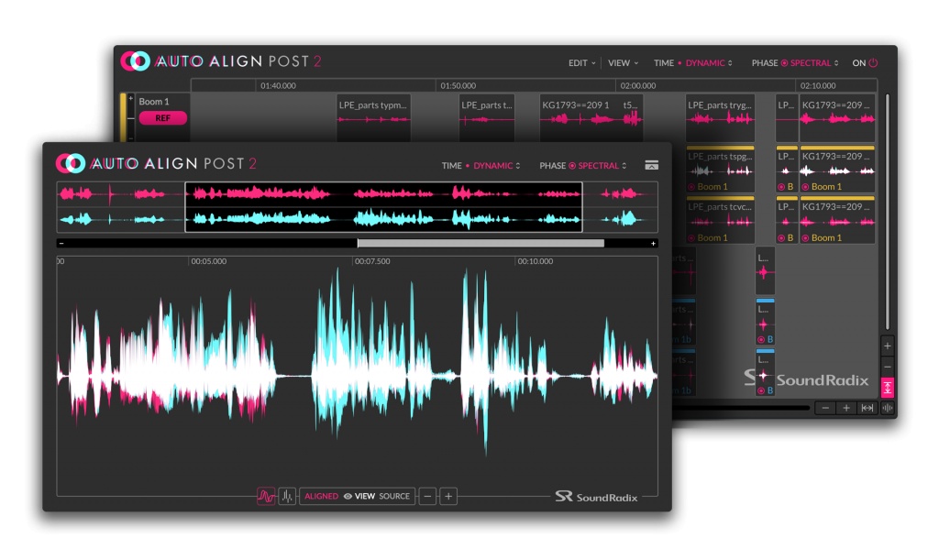Select the aligned waveform display icon
The image size is (939, 560).
coord(264,496)
